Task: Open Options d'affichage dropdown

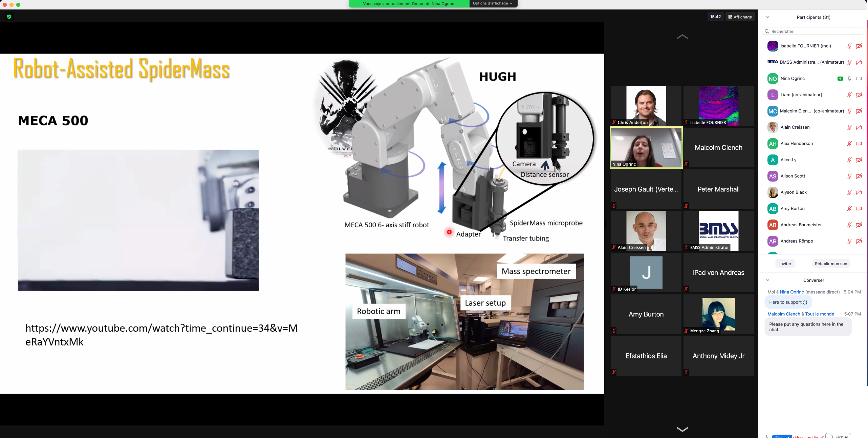Action: coord(493,3)
